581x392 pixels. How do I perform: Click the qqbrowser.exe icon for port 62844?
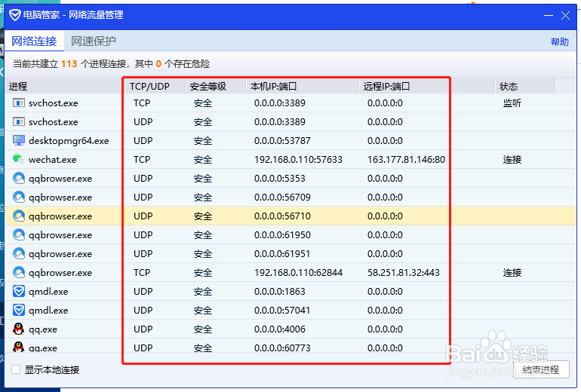[19, 273]
